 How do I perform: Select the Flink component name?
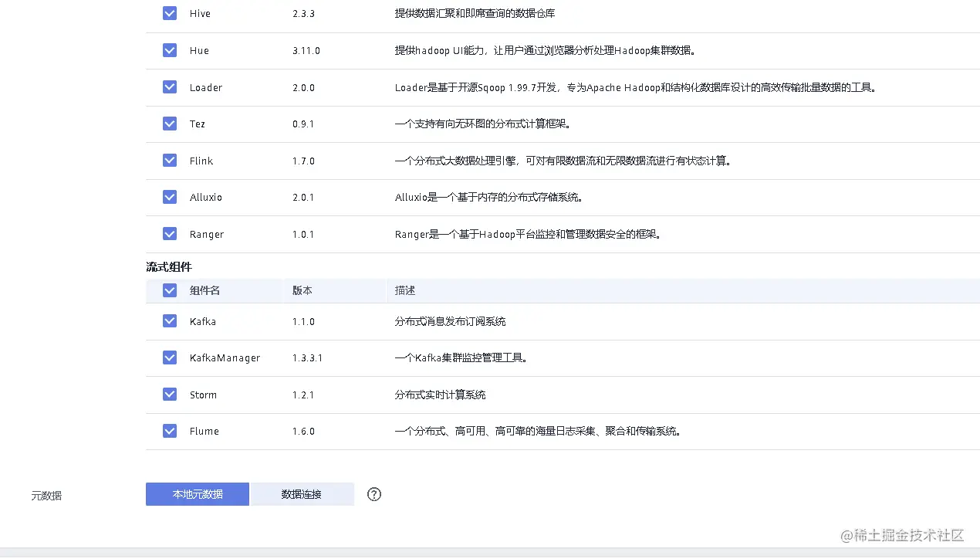point(201,161)
